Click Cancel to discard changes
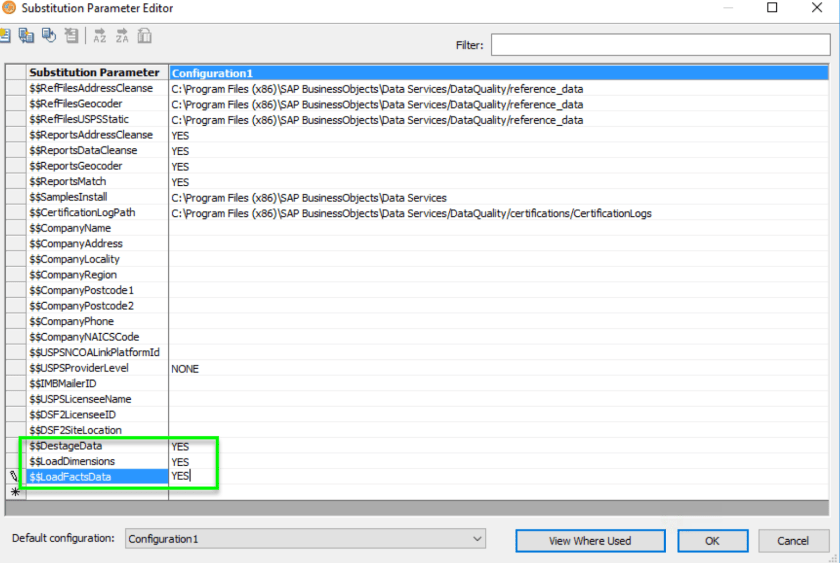840x563 pixels. coord(793,540)
